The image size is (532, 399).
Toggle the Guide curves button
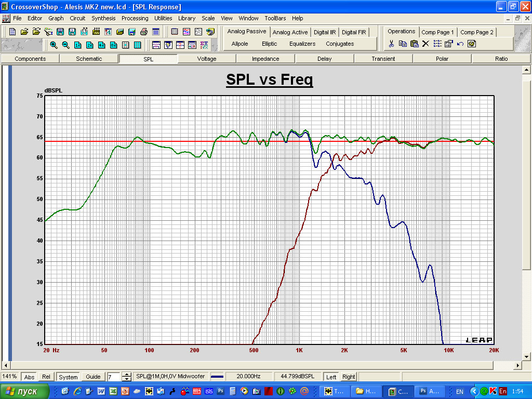click(93, 377)
